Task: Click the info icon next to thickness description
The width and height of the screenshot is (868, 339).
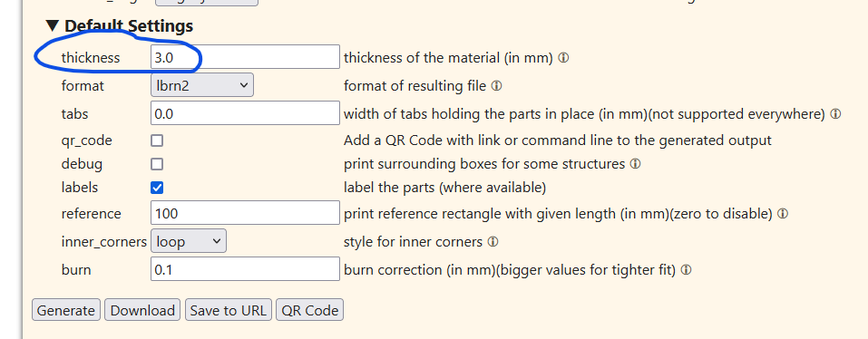Action: click(563, 57)
